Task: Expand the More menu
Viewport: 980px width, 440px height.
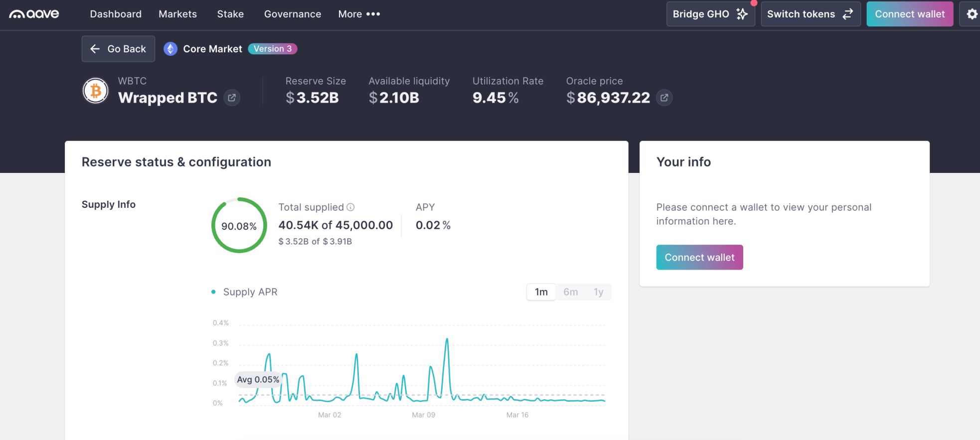Action: pyautogui.click(x=359, y=14)
